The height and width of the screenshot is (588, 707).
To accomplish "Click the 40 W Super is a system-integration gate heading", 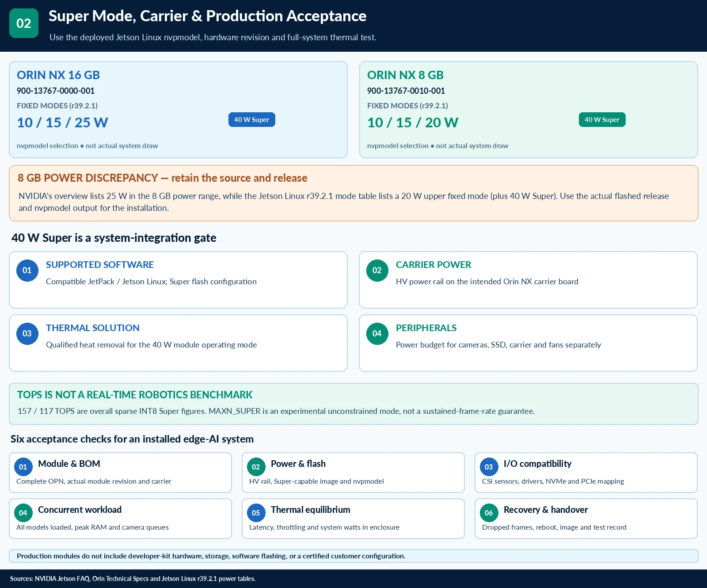I will click(114, 238).
